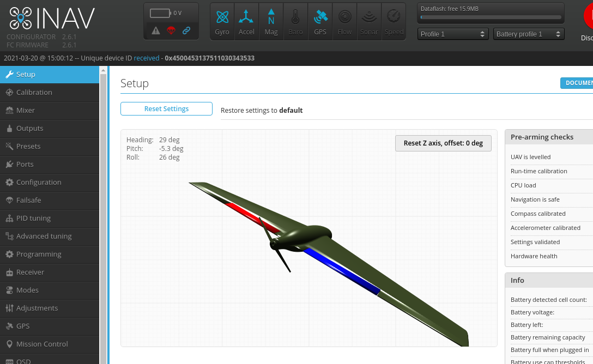Click the sidebar scrollbar up arrow
The width and height of the screenshot is (593, 364).
pyautogui.click(x=103, y=70)
